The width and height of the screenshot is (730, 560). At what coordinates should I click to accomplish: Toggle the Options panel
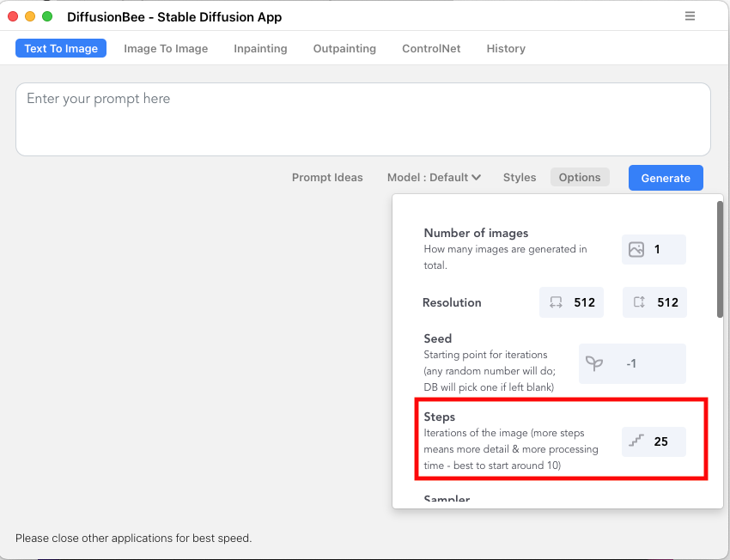pos(580,177)
